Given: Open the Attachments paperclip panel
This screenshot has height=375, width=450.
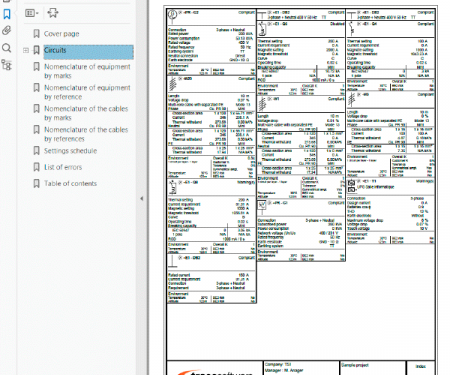Looking at the screenshot, I should (7, 31).
